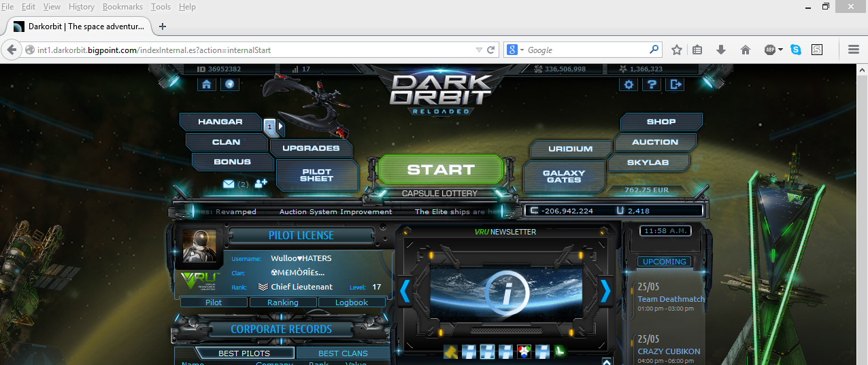Viewport: 868px width, 365px height.
Task: Open the Pilot link under license
Action: pos(214,302)
